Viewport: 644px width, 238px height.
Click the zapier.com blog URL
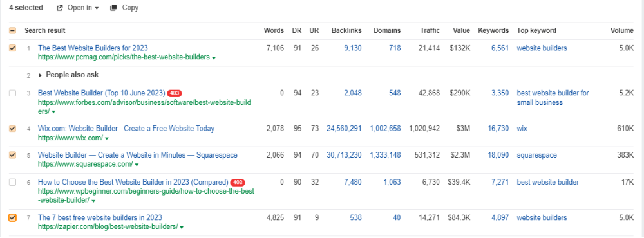[x=108, y=227]
